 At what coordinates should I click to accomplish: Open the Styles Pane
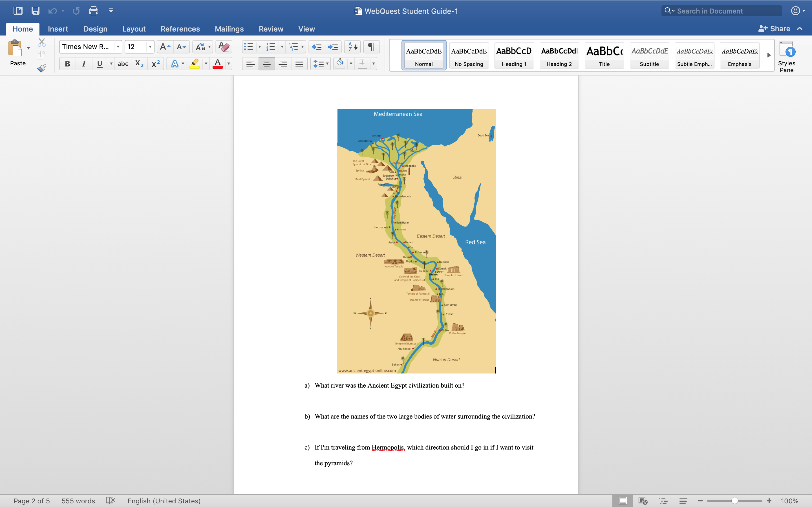tap(786, 56)
